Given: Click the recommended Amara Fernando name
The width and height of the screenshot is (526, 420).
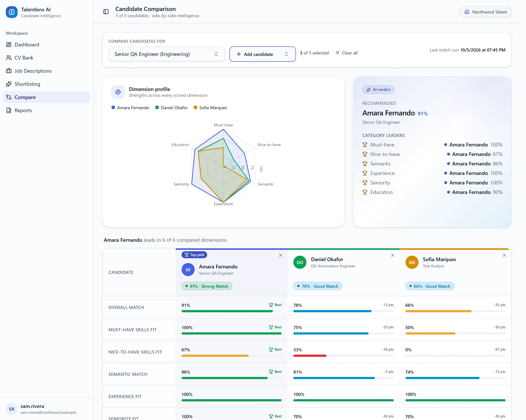Looking at the screenshot, I should point(388,113).
